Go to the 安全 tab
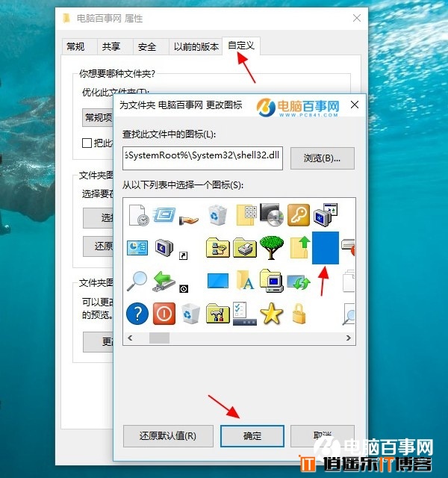Screen dimensions: 448x478 pyautogui.click(x=147, y=46)
